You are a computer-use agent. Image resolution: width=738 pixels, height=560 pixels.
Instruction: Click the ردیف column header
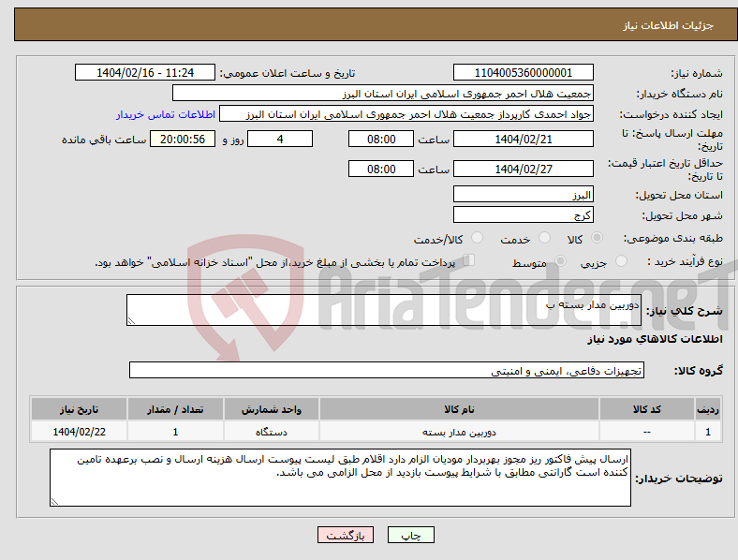(x=708, y=409)
